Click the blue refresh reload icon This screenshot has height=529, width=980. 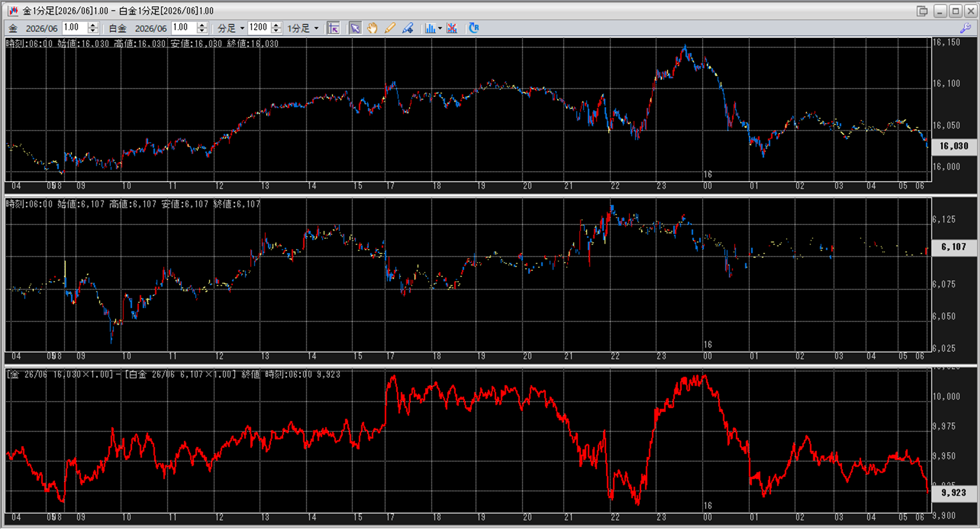click(473, 28)
